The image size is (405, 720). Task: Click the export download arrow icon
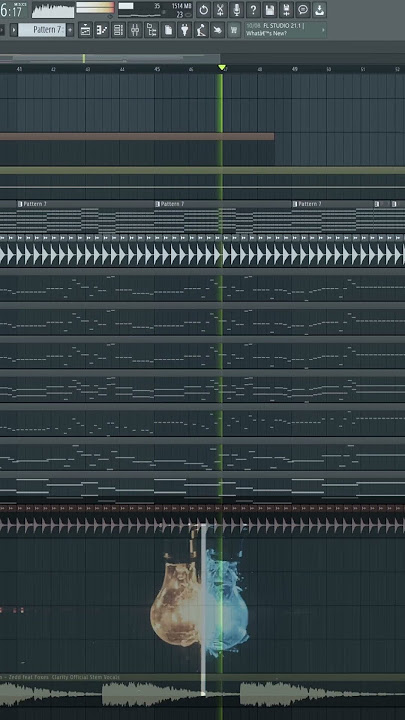[x=320, y=10]
